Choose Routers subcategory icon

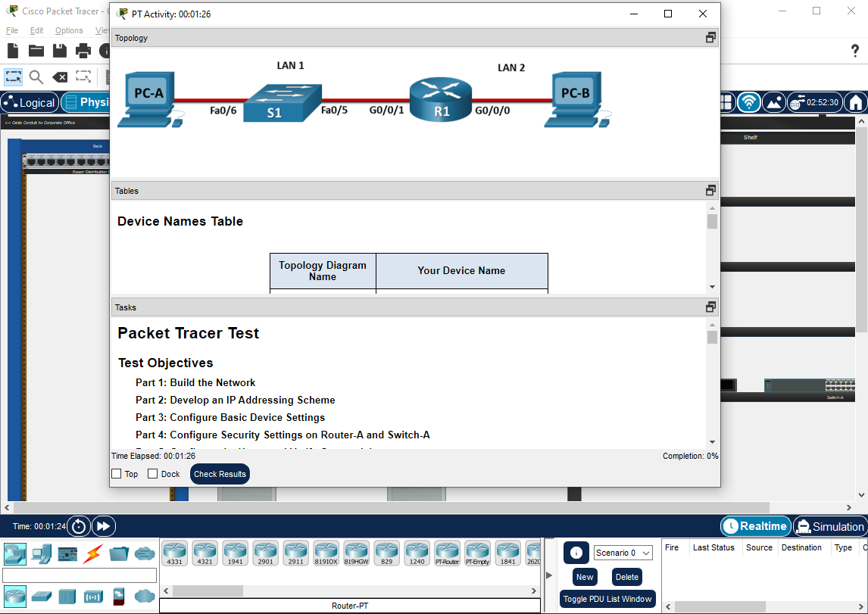tap(15, 597)
